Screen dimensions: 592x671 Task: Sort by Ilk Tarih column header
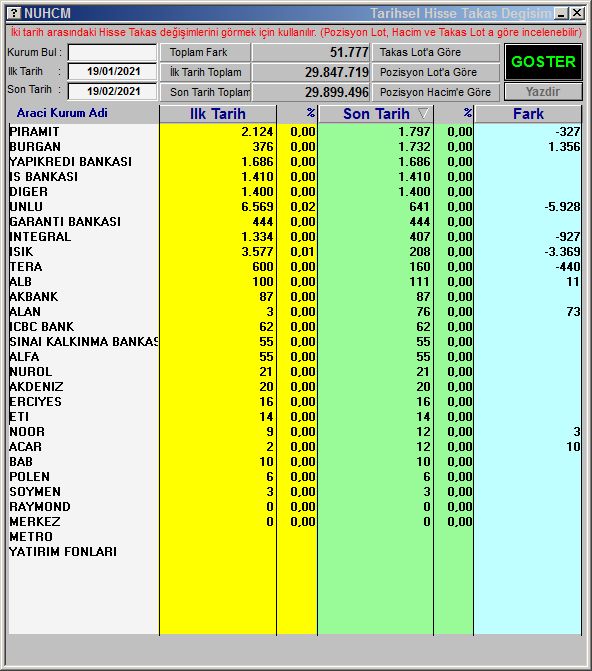(218, 114)
